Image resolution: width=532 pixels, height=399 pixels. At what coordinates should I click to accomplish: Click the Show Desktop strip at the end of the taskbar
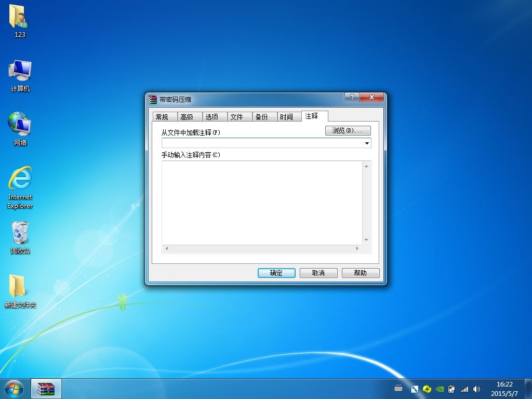[x=528, y=389]
